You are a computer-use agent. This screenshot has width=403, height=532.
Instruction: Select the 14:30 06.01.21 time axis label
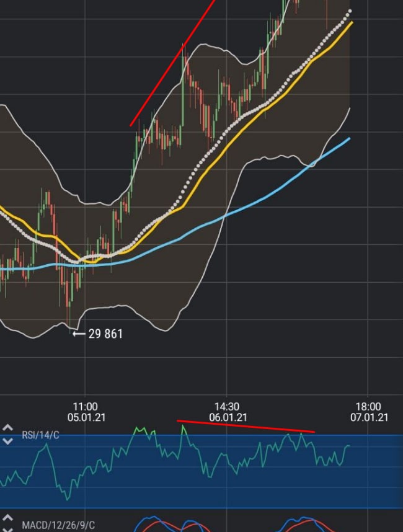click(228, 412)
